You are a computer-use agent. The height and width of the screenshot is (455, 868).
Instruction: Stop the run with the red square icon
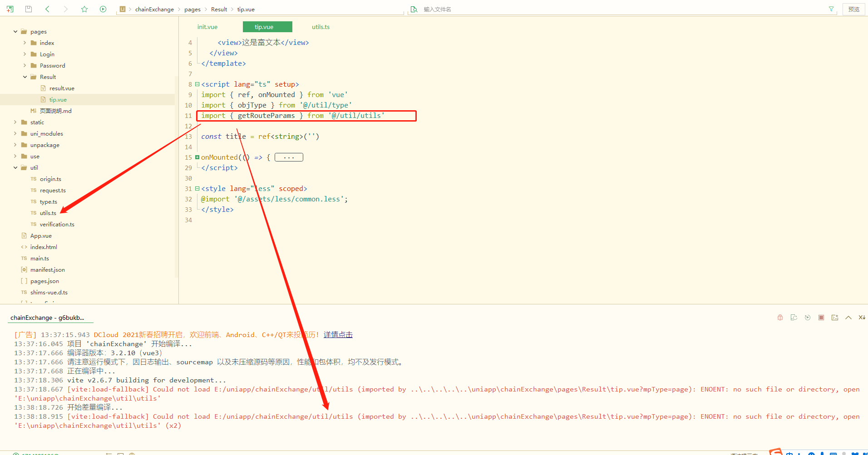coord(821,318)
